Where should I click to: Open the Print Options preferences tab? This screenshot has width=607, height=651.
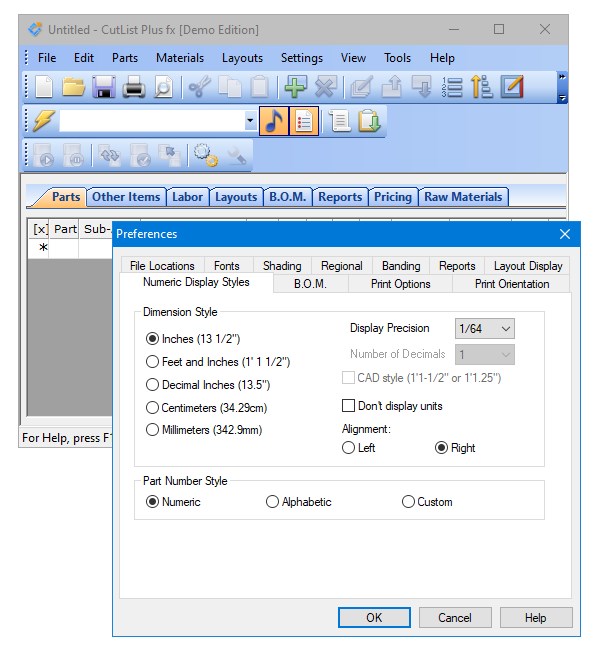(x=401, y=284)
